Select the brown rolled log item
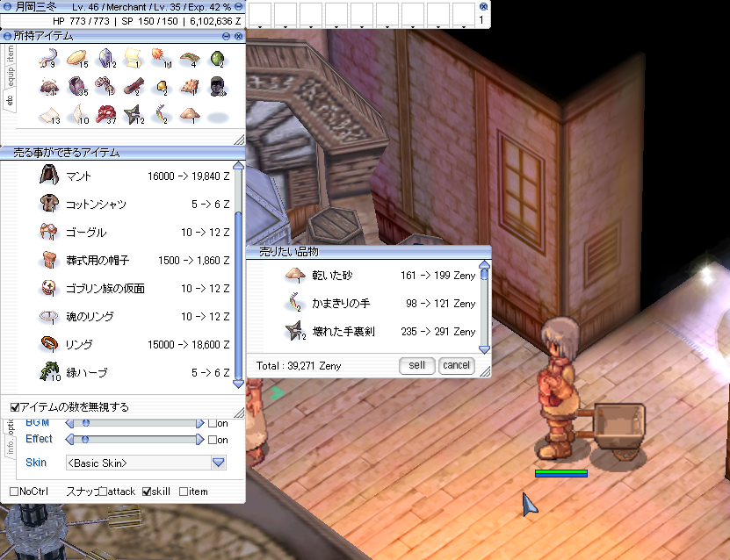Viewport: 730px width, 560px height. (x=134, y=87)
